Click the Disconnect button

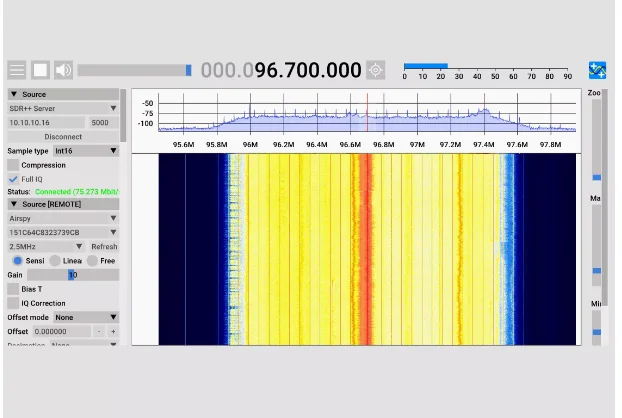(63, 137)
